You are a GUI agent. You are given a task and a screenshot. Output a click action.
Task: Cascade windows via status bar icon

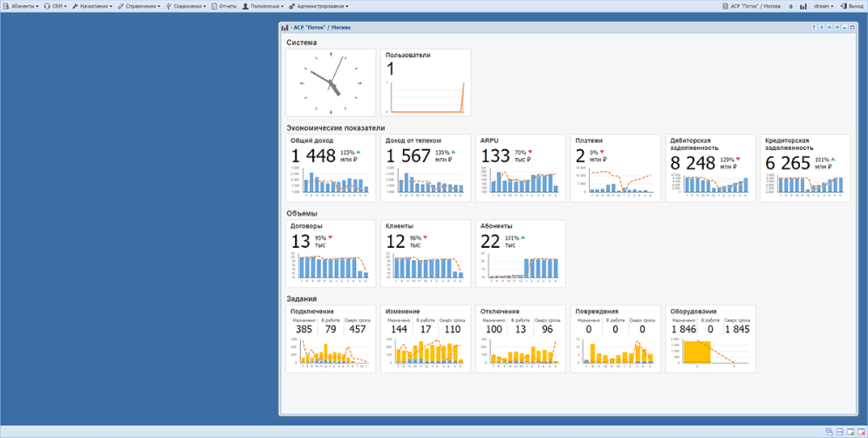point(829,432)
